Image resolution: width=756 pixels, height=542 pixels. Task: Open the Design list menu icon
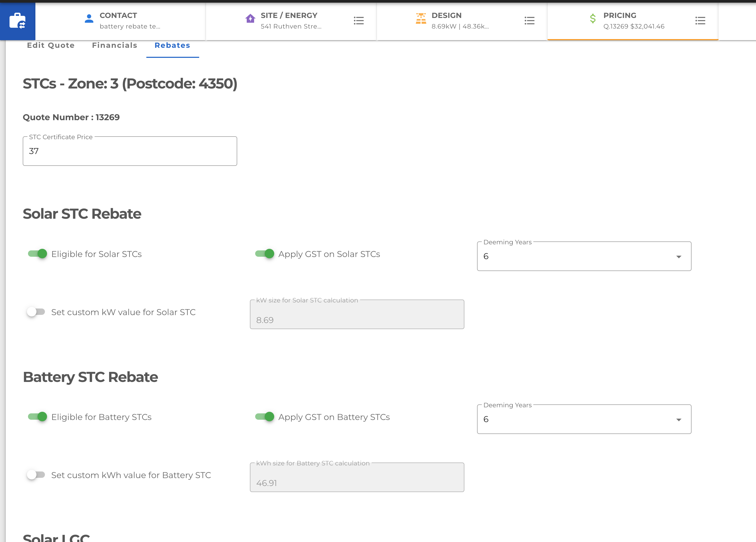(x=529, y=21)
